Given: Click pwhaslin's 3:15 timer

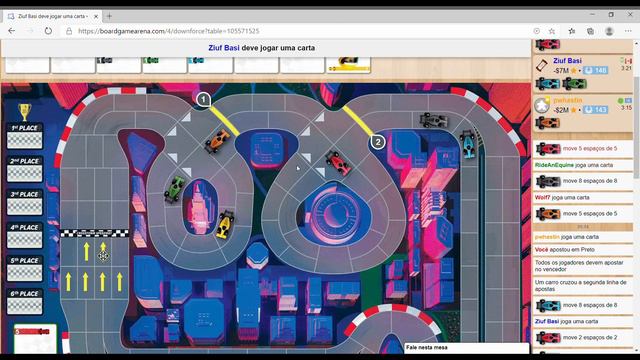Looking at the screenshot, I should [626, 108].
